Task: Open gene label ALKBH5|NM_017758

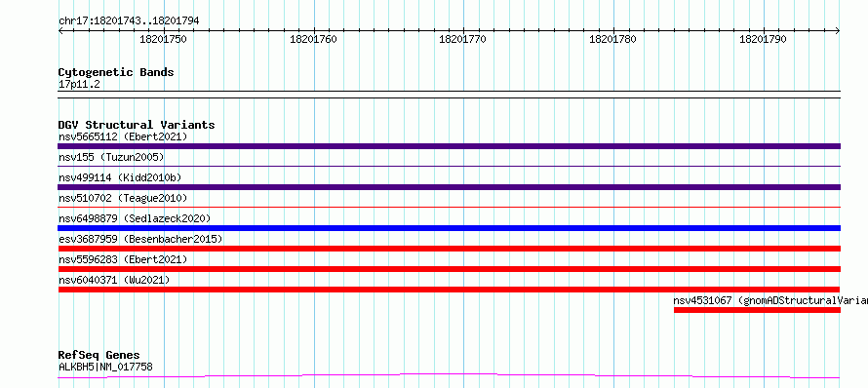Action: click(105, 367)
